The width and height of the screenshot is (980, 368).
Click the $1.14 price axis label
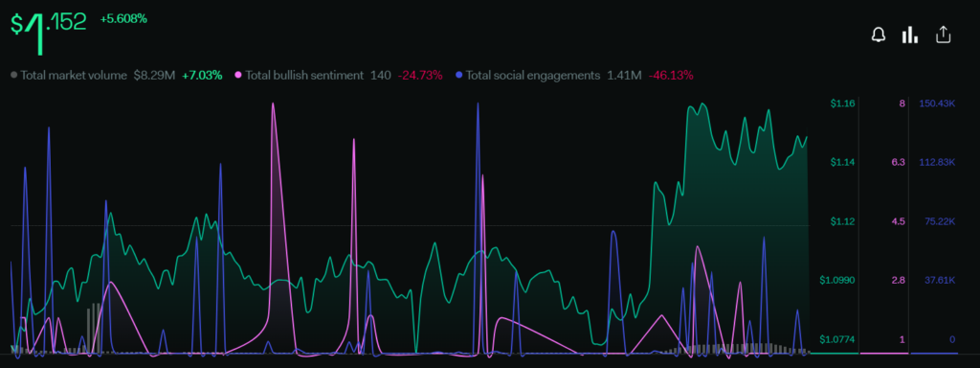click(x=842, y=162)
